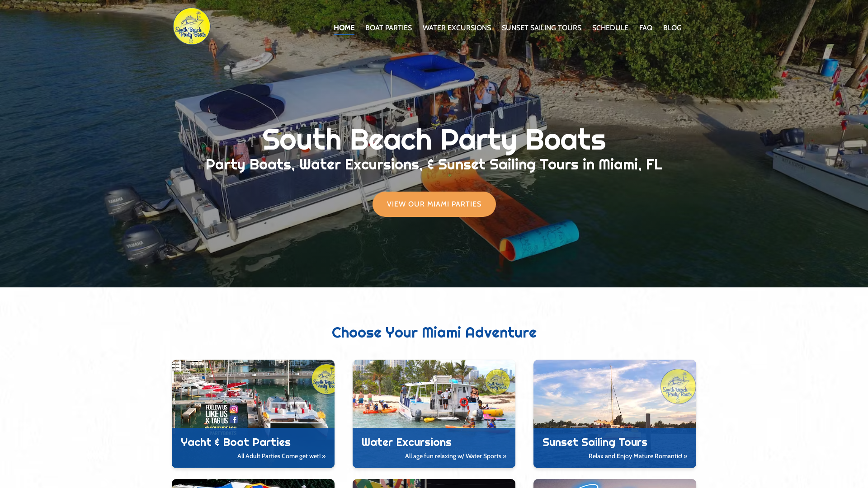This screenshot has height=488, width=868.
Task: Visit the BLOG link
Action: tap(672, 28)
